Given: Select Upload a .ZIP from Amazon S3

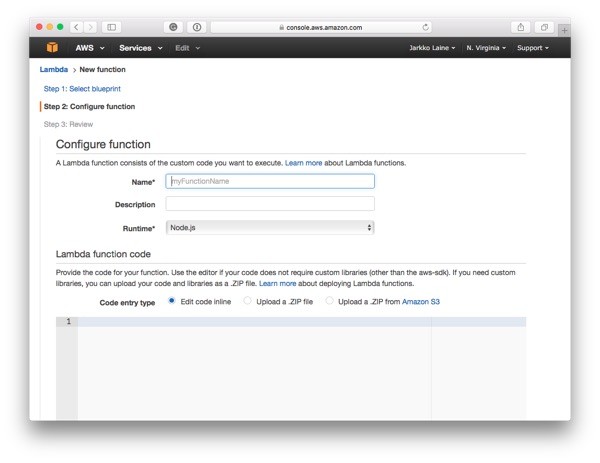Looking at the screenshot, I should pyautogui.click(x=329, y=301).
